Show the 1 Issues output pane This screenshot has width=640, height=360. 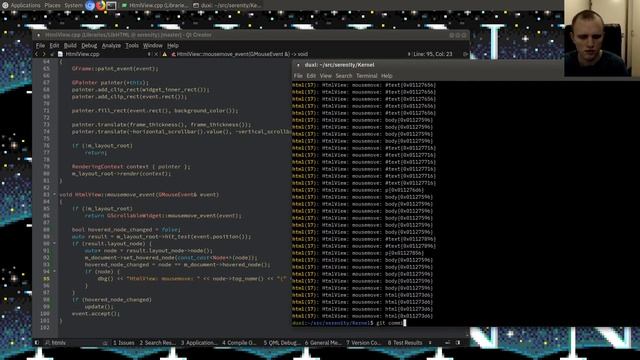pyautogui.click(x=124, y=343)
